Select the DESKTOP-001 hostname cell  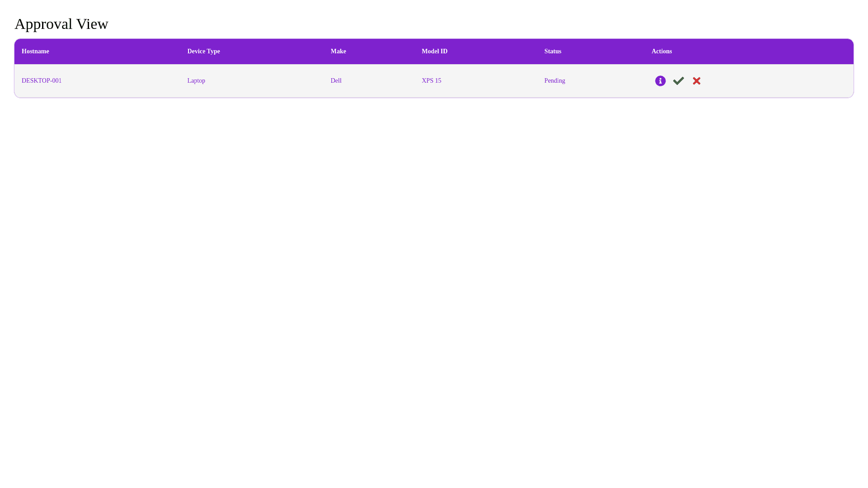click(42, 81)
